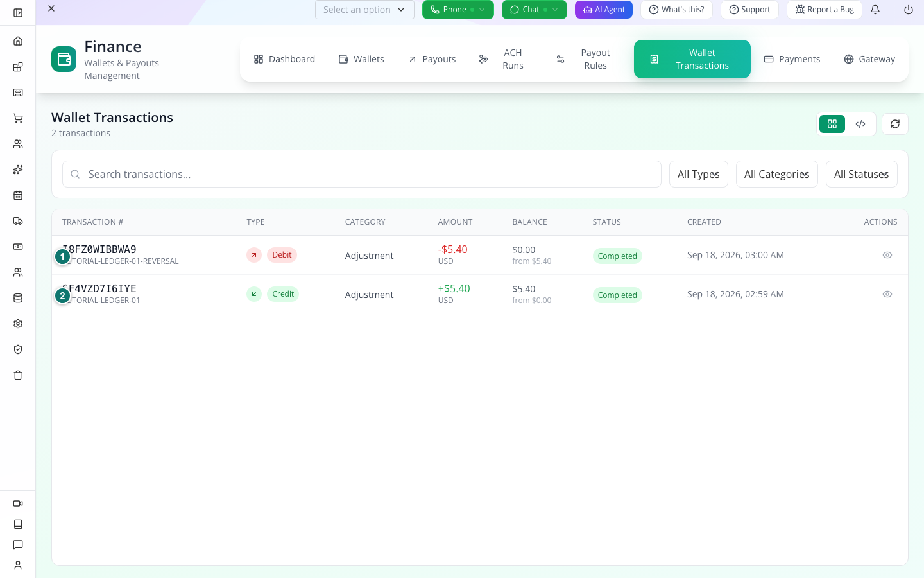Viewport: 924px width, 578px height.
Task: Click the Report a Bug button
Action: 825,10
